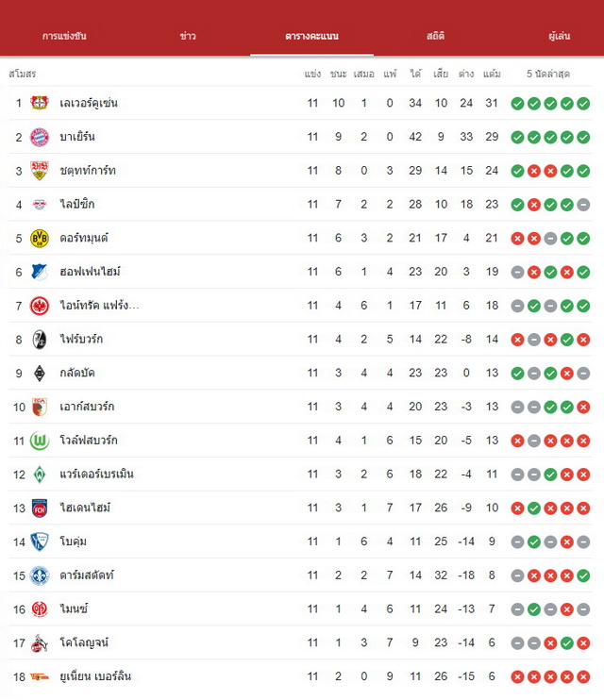Open the ข่าว news tab
The width and height of the screenshot is (604, 700).
click(x=188, y=36)
